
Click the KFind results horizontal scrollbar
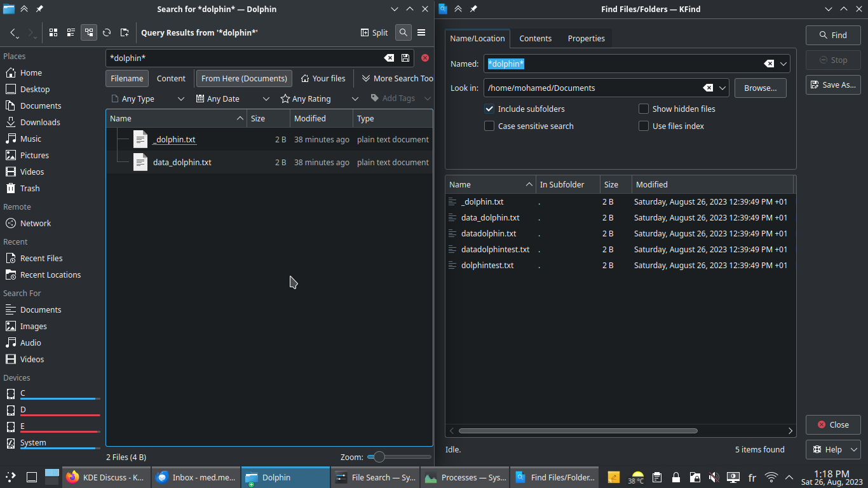[578, 430]
